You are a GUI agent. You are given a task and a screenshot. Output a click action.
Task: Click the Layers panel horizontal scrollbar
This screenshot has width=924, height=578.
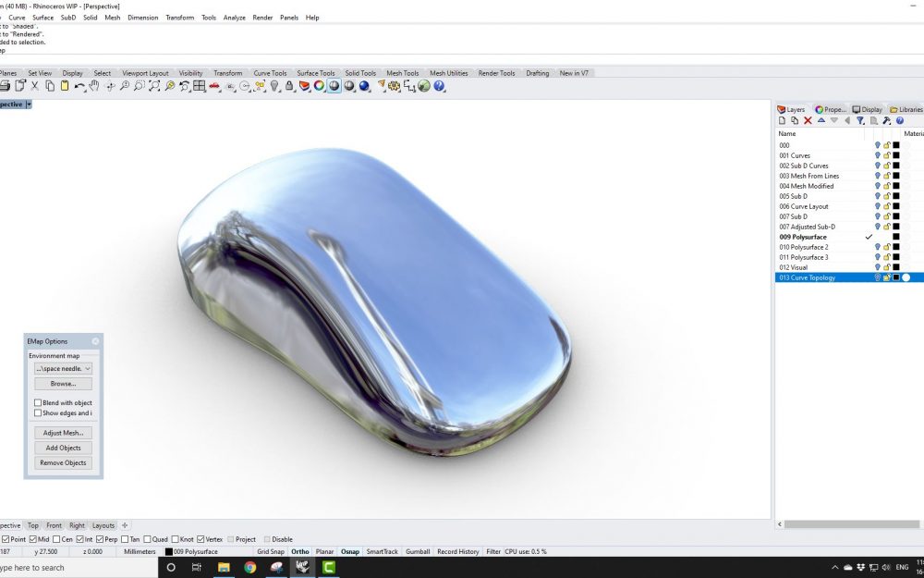[851, 524]
